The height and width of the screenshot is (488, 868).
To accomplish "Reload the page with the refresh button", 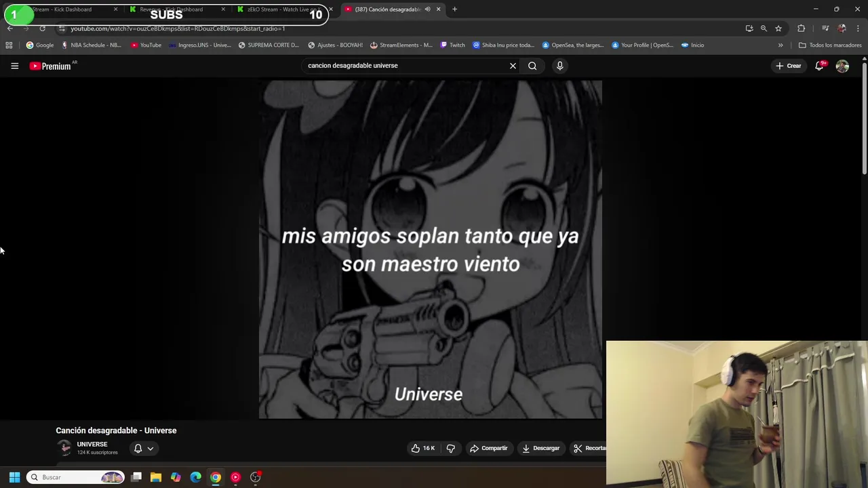I will click(x=42, y=28).
